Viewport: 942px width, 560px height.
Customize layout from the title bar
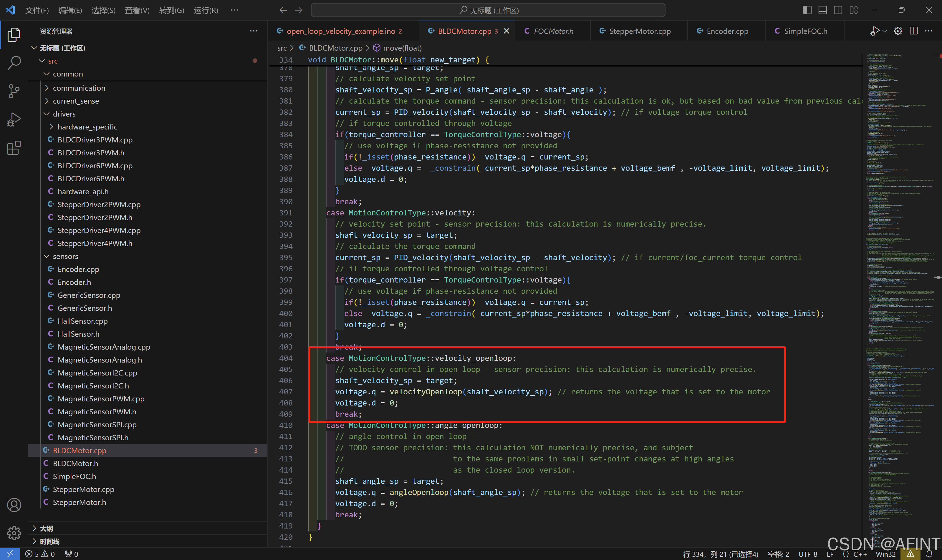(854, 10)
